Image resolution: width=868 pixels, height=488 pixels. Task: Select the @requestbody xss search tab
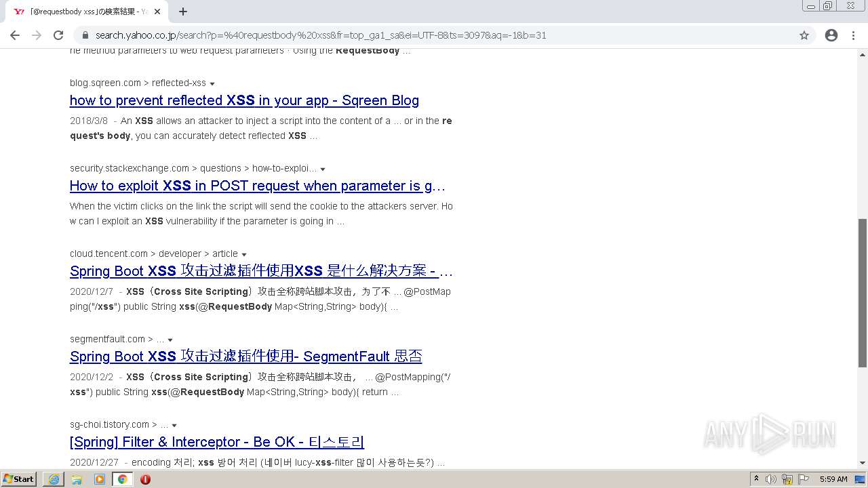coord(87,12)
